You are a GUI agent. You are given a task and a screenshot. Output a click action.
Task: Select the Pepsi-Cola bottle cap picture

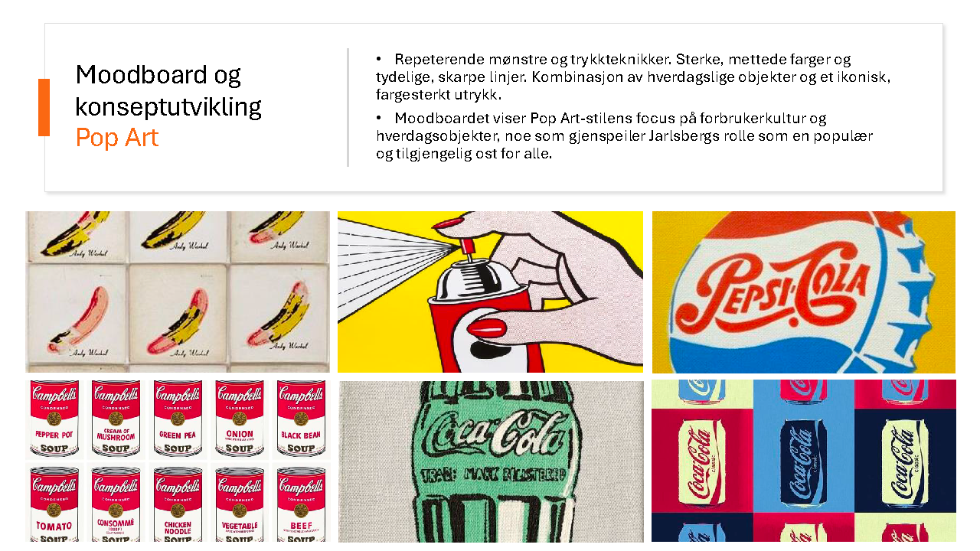(804, 292)
